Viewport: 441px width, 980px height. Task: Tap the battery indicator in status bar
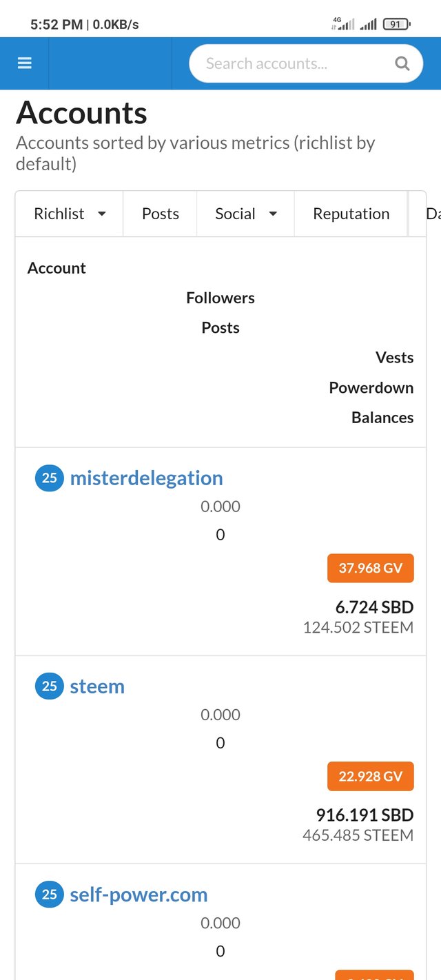point(396,24)
